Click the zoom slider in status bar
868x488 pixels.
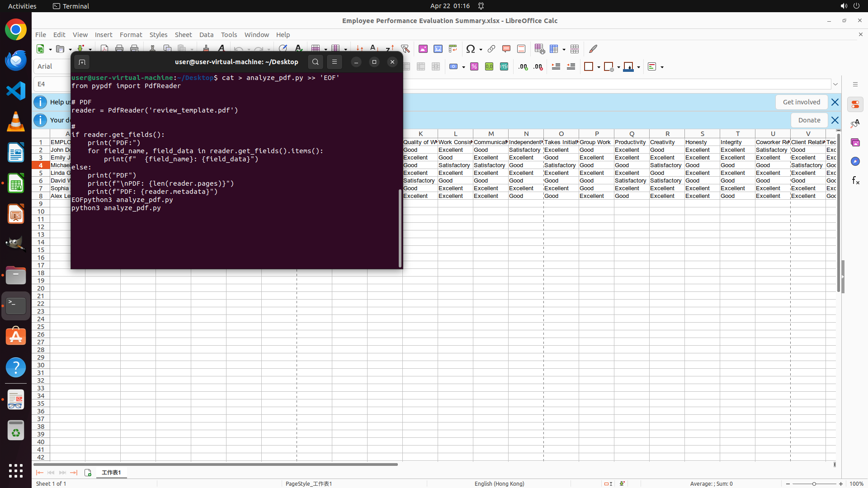(x=814, y=484)
